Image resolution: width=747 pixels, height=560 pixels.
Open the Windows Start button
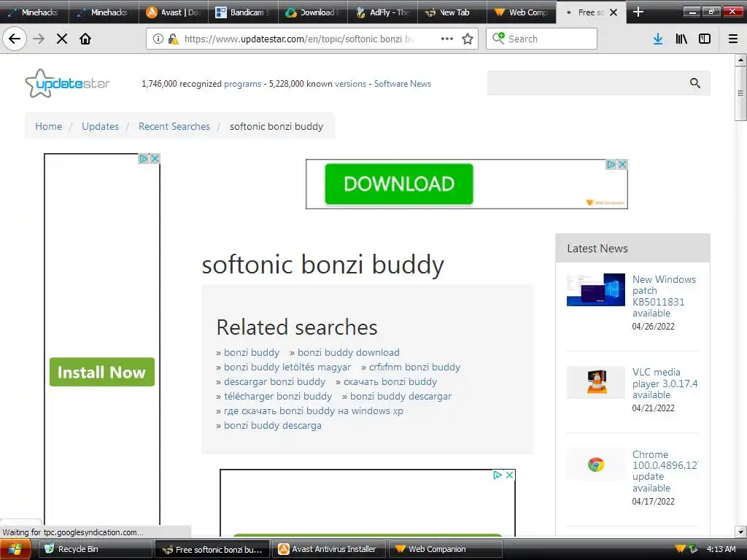15,549
